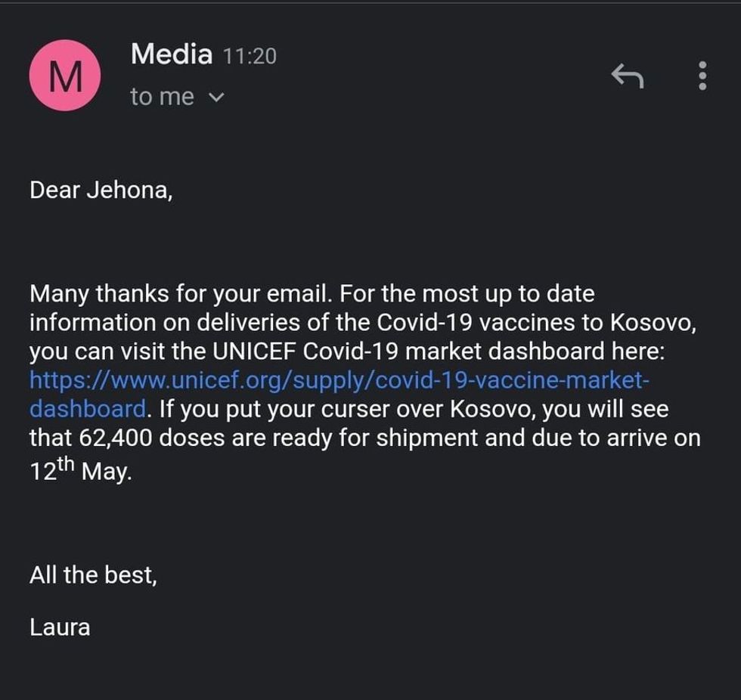Screen dimensions: 741x700
Task: Tap the "to me" recipient label
Action: 162,98
